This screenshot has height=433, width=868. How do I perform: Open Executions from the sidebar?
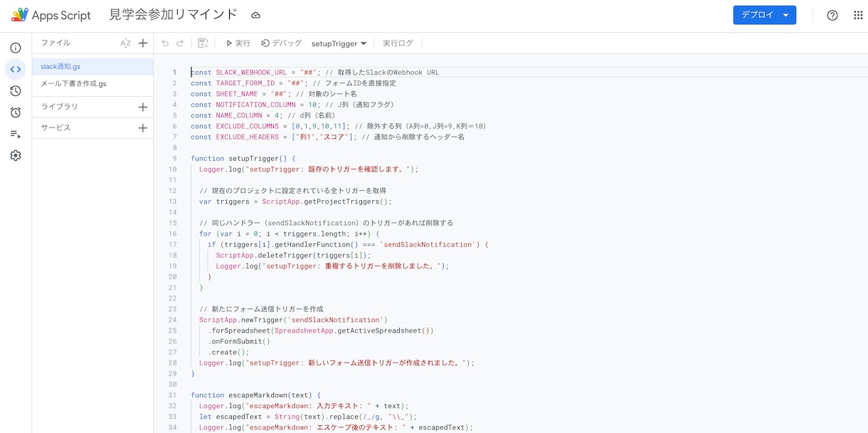pyautogui.click(x=16, y=134)
